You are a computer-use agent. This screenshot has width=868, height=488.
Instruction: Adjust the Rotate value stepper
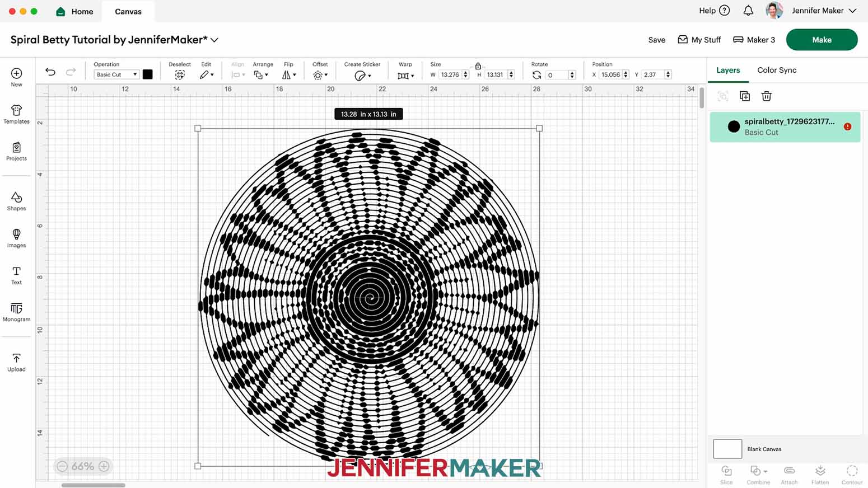point(572,74)
